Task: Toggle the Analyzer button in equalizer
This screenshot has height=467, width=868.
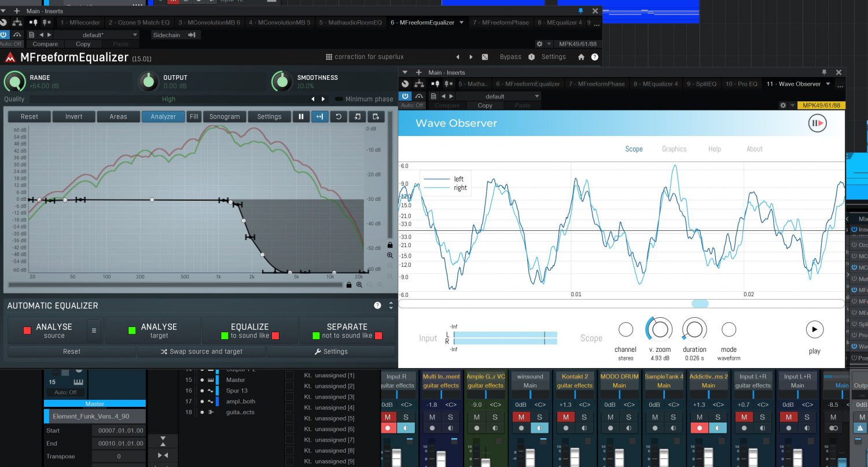Action: click(163, 116)
